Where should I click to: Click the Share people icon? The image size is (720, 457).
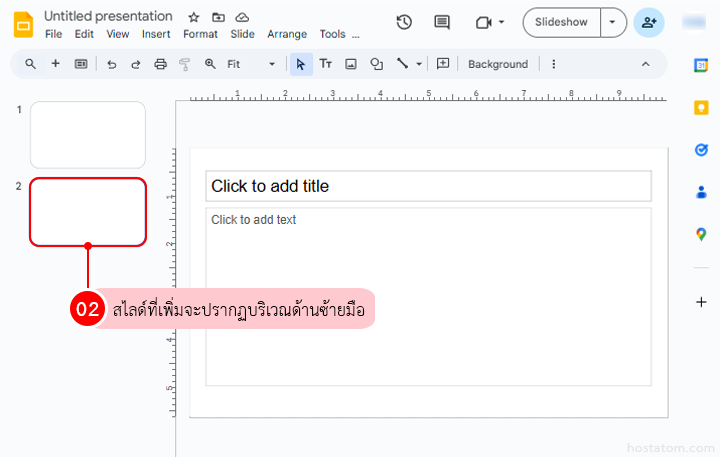tap(649, 22)
